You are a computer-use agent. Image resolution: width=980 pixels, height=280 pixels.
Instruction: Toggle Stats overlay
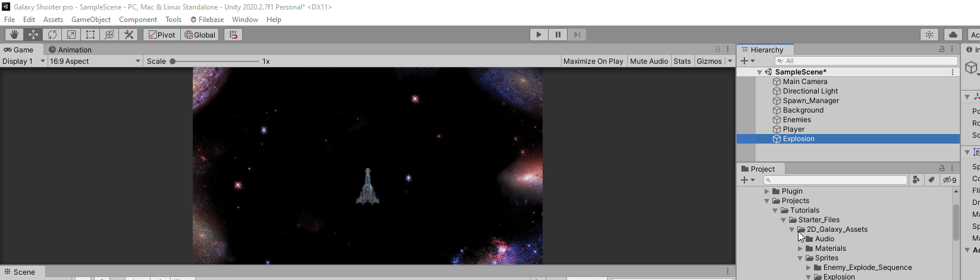682,61
